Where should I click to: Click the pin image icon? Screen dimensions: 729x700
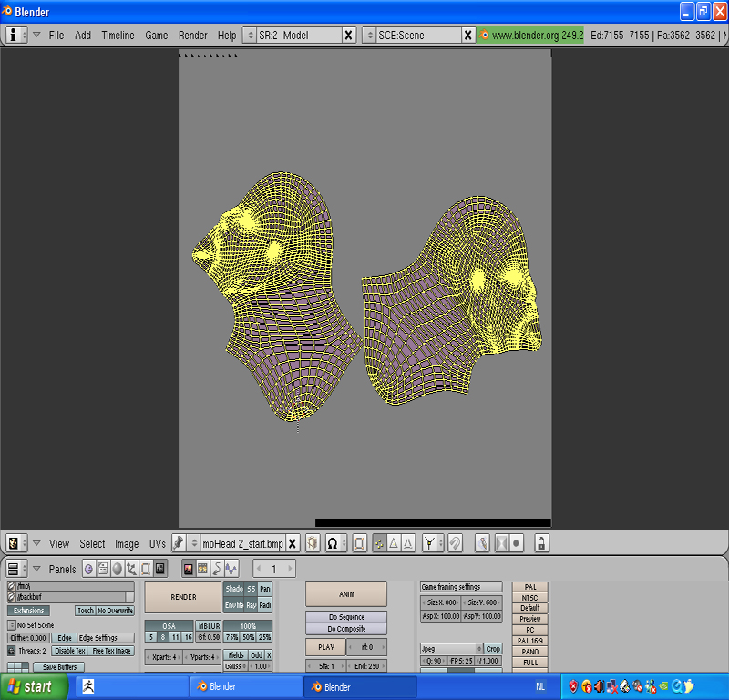click(179, 543)
